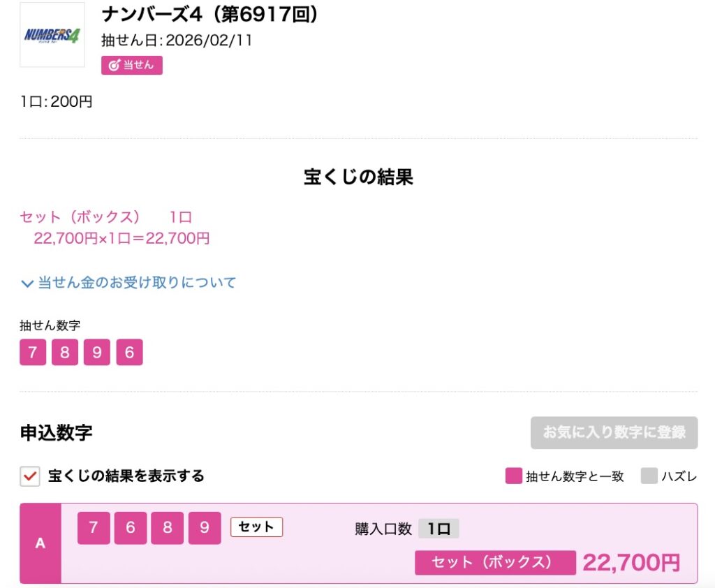Click drawn number tile 8 under 抽せん数字
The height and width of the screenshot is (588, 715).
(x=65, y=353)
